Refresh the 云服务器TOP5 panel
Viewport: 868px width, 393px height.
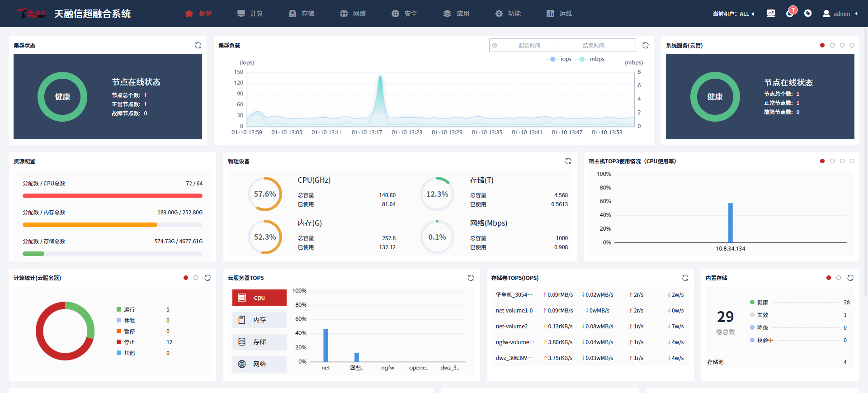(471, 278)
